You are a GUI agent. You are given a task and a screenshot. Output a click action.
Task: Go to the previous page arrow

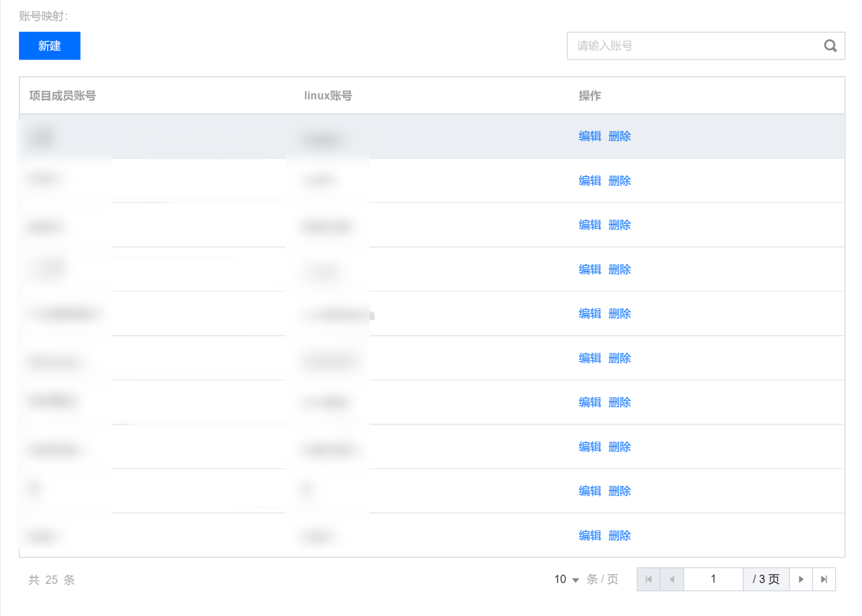pyautogui.click(x=672, y=579)
